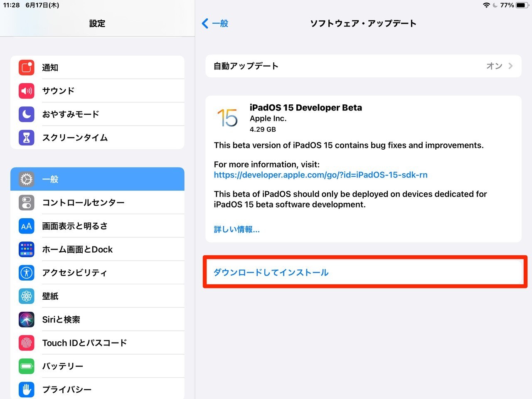Tap the オン value for auto update
This screenshot has height=399, width=532.
pos(494,66)
